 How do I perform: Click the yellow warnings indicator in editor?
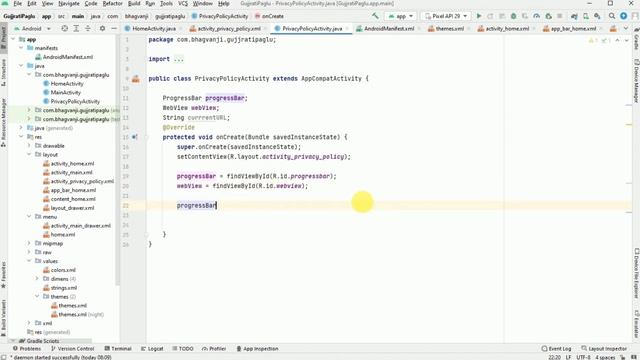click(x=593, y=40)
